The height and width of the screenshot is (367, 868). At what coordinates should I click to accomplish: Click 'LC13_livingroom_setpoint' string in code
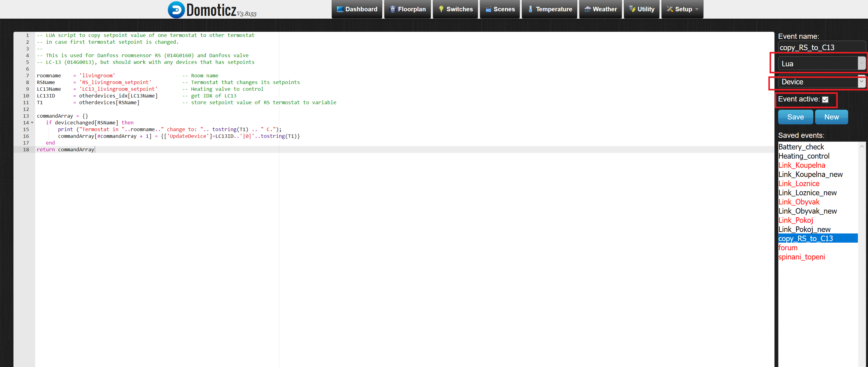[118, 89]
